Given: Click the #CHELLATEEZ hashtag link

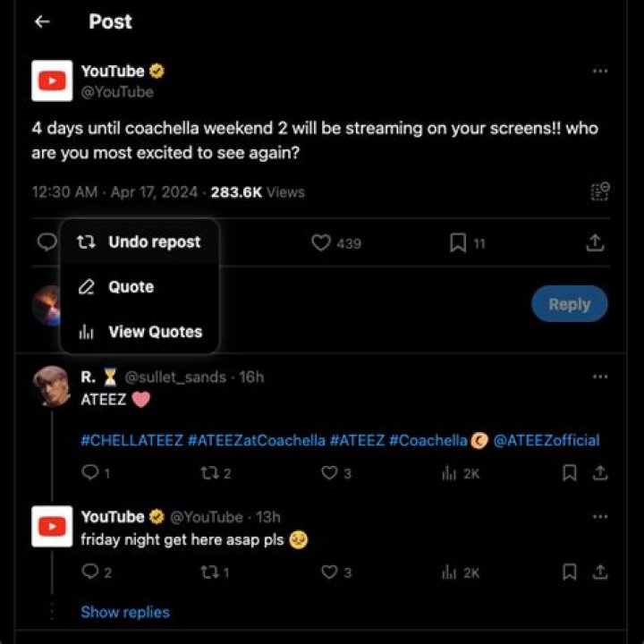Looking at the screenshot, I should 131,440.
